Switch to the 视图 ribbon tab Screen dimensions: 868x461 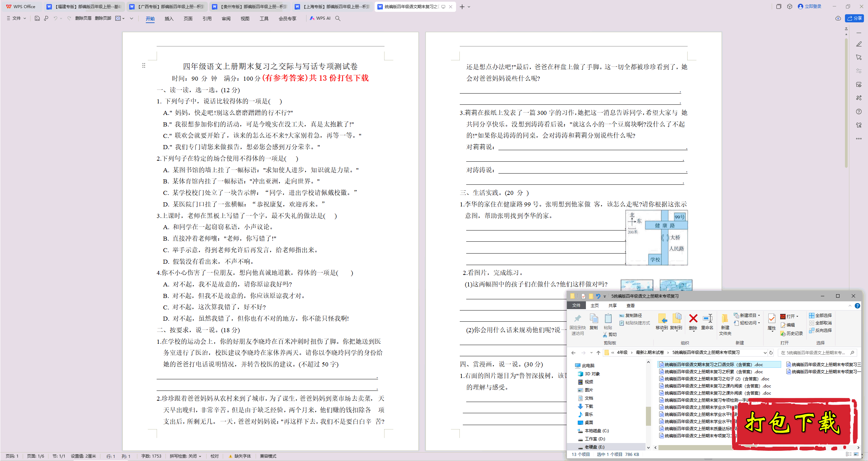[x=245, y=19]
